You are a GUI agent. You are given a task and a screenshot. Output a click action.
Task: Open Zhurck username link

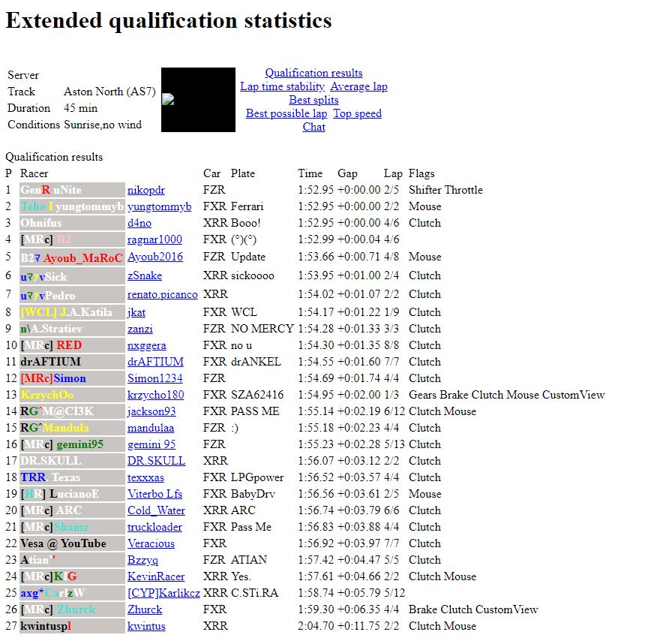click(x=145, y=609)
